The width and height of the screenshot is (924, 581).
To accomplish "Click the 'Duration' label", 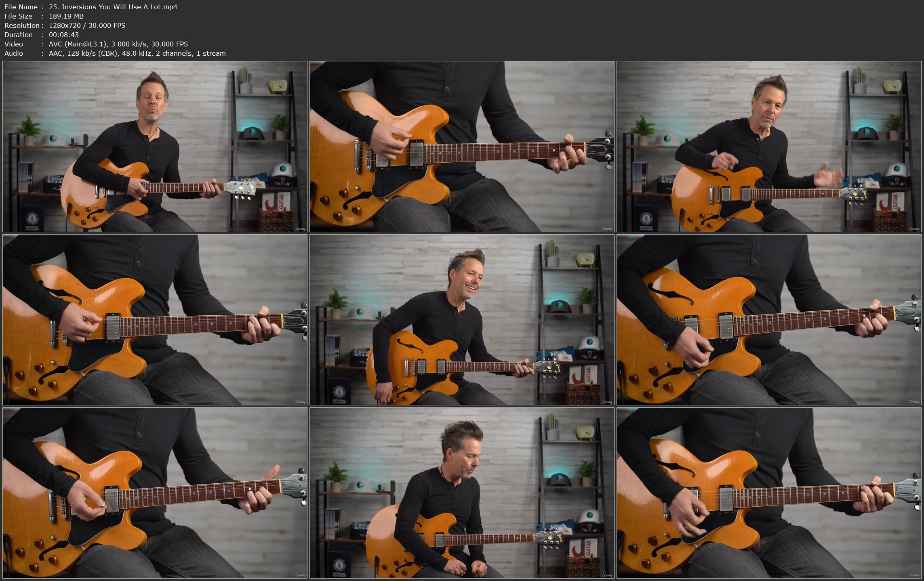I will coord(19,35).
